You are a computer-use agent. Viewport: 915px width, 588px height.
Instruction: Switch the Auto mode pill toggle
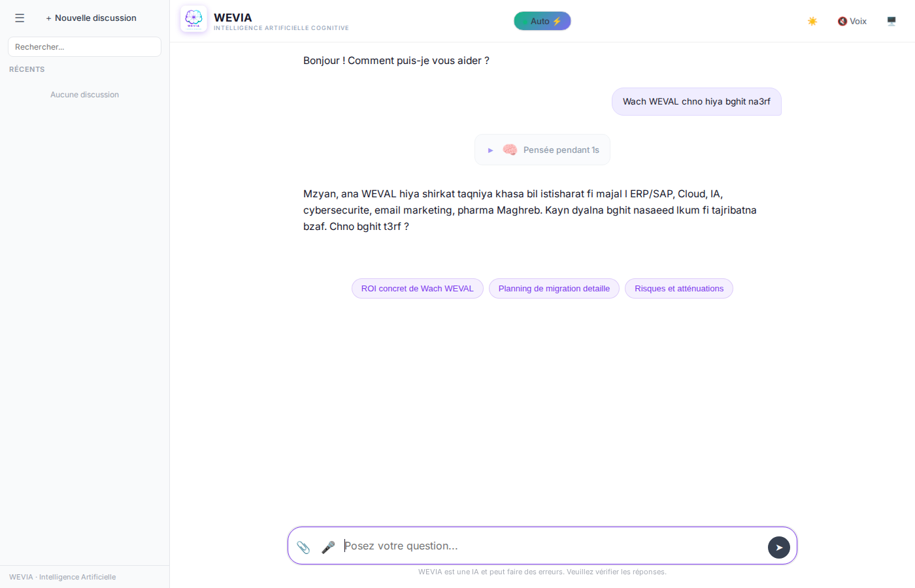coord(542,22)
